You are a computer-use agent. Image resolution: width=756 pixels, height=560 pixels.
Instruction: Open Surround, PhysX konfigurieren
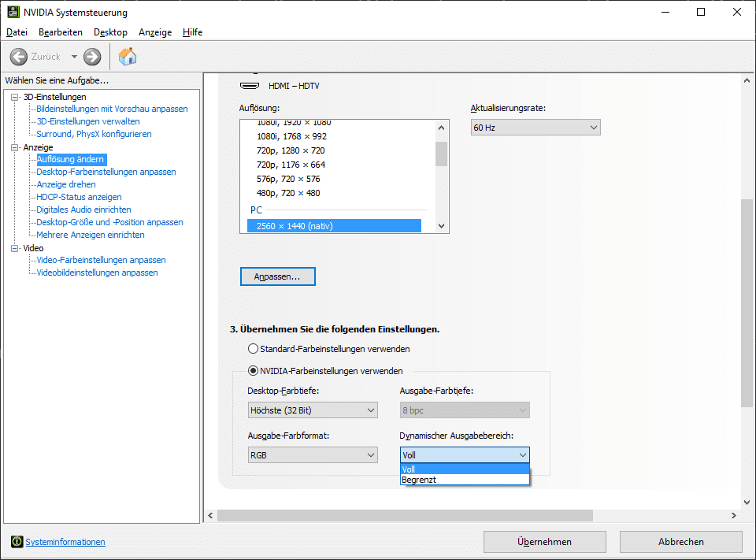coord(94,134)
